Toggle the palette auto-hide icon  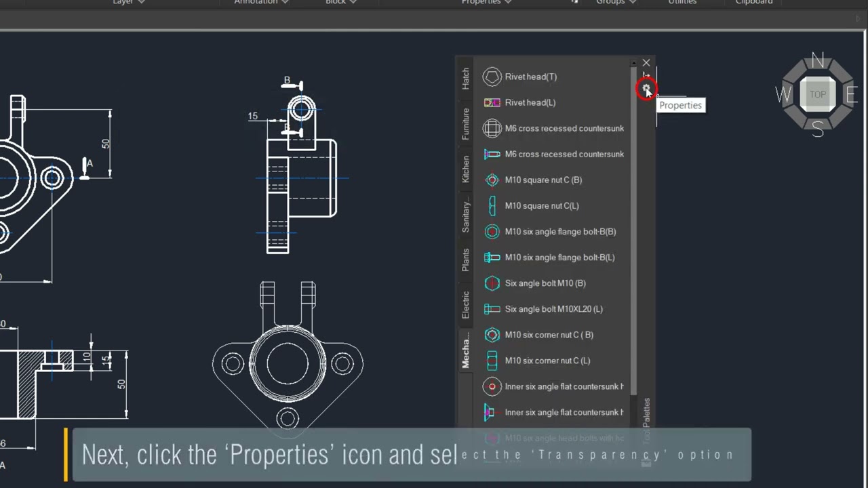click(x=646, y=75)
